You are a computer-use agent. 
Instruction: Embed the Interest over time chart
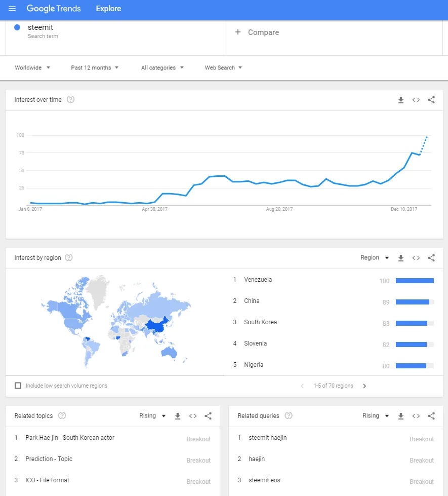point(416,100)
